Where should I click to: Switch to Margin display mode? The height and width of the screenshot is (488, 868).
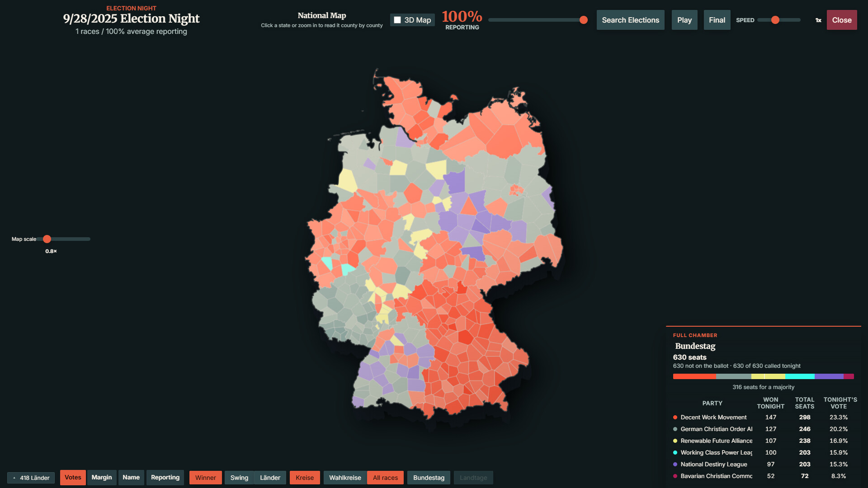tap(102, 478)
